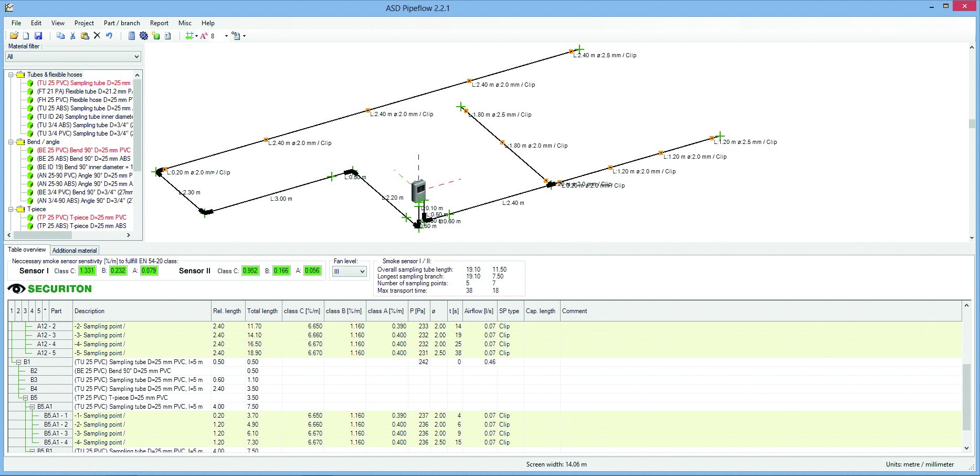980x476 pixels.
Task: Open the grid icon dropdown arrow
Action: click(196, 36)
